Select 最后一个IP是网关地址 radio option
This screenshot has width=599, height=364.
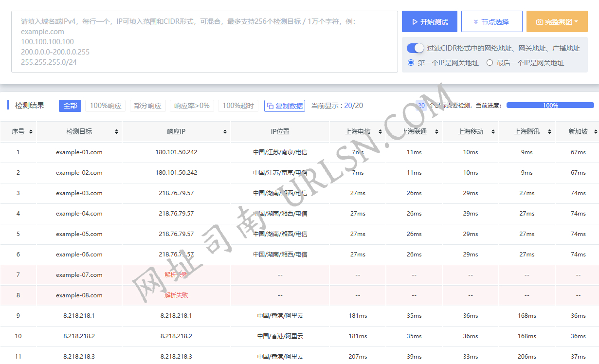490,62
